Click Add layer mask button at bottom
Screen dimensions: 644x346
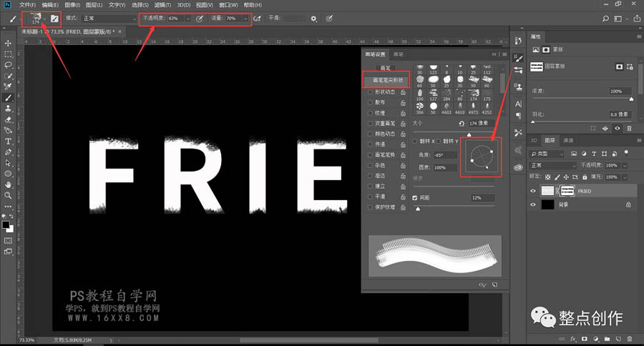coord(584,339)
